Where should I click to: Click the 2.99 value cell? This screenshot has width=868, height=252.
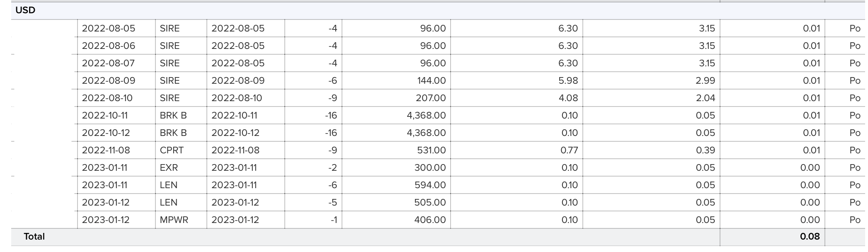[705, 81]
